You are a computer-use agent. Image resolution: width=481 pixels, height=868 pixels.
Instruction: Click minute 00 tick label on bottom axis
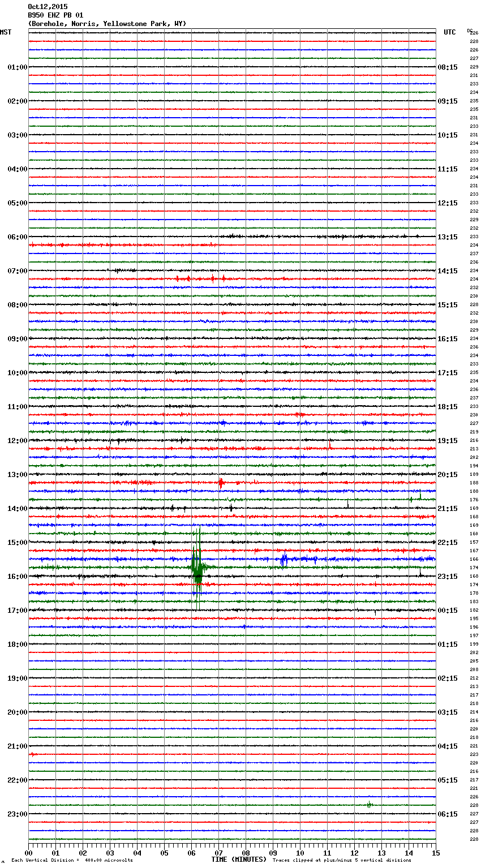point(28,853)
